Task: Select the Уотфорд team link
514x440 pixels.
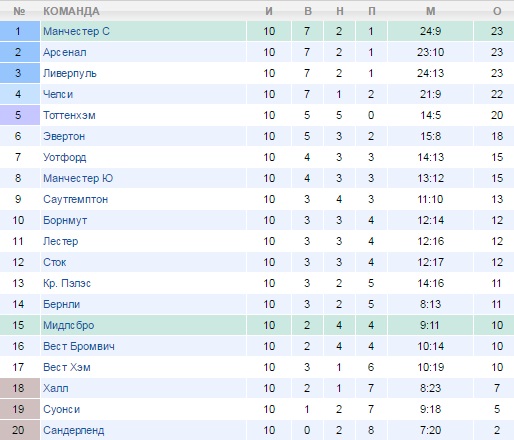Action: (x=65, y=157)
